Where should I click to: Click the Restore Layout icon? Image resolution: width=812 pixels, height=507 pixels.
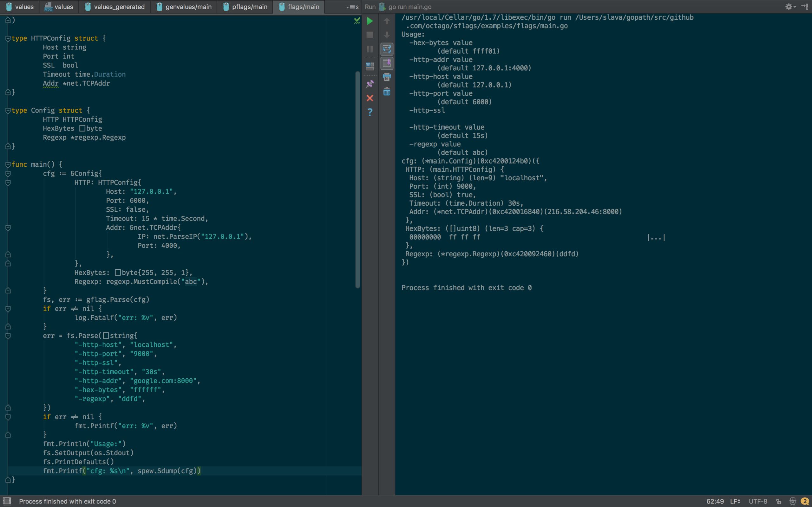(x=370, y=66)
